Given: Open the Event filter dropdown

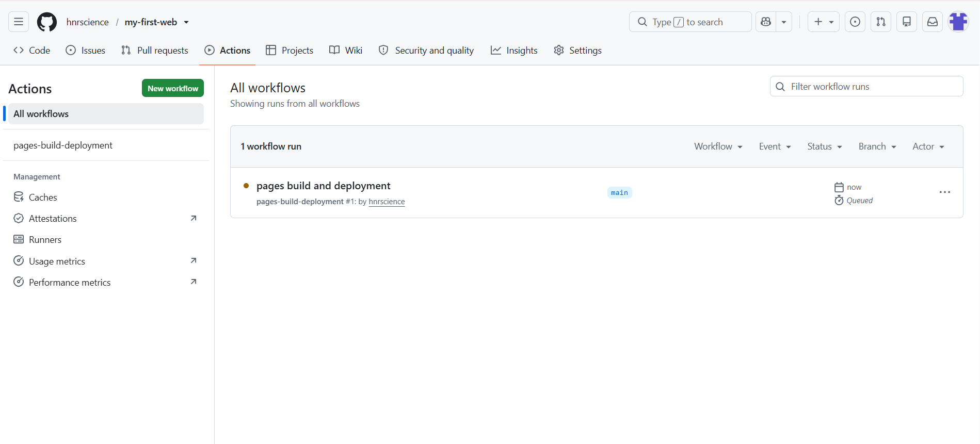Looking at the screenshot, I should tap(775, 146).
